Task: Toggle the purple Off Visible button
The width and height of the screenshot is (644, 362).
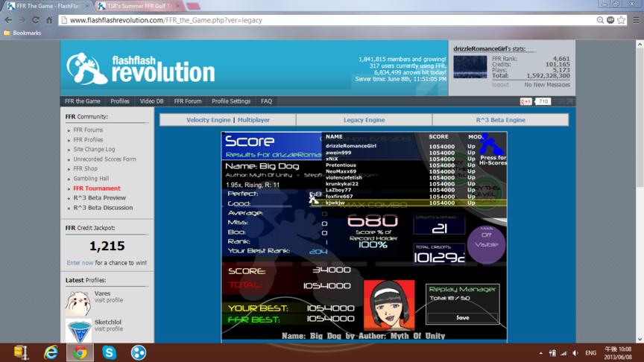Action: click(x=486, y=244)
